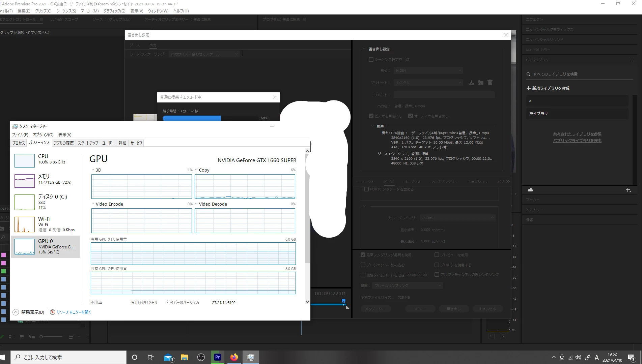Toggle 最高レンダリング品質を使用 checkbox
This screenshot has height=364, width=642.
[x=363, y=255]
